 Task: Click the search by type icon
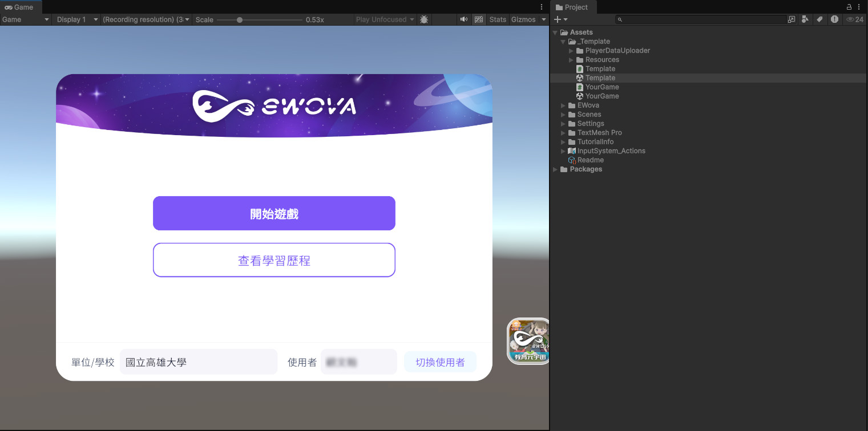coord(805,19)
